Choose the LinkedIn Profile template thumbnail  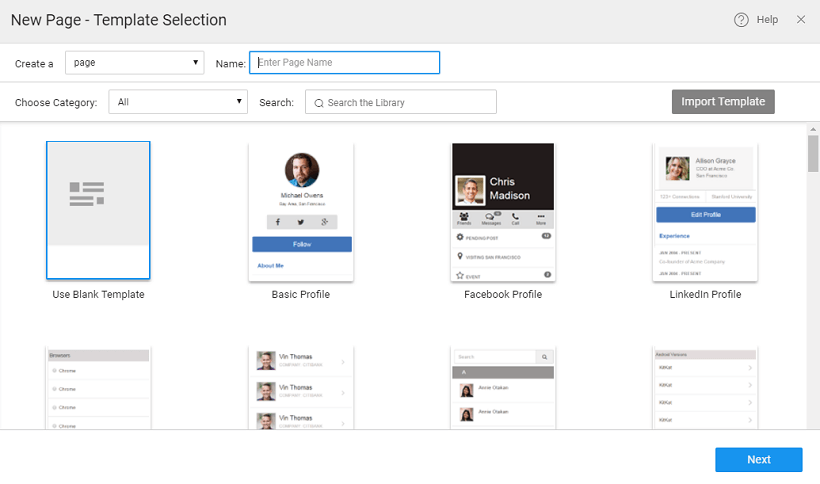click(x=705, y=211)
